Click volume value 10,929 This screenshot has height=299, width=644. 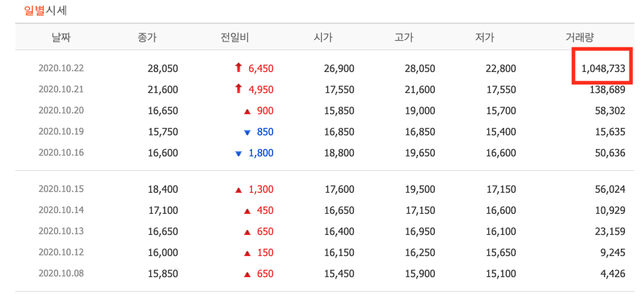coord(611,210)
